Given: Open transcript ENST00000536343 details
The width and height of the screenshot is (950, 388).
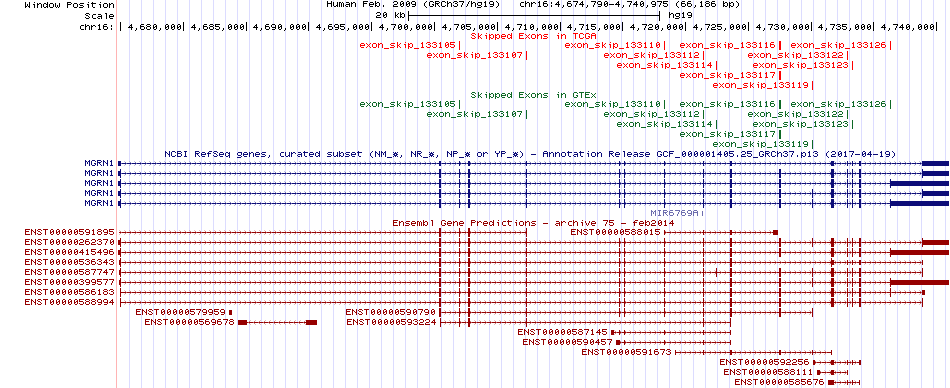Looking at the screenshot, I should 70,262.
